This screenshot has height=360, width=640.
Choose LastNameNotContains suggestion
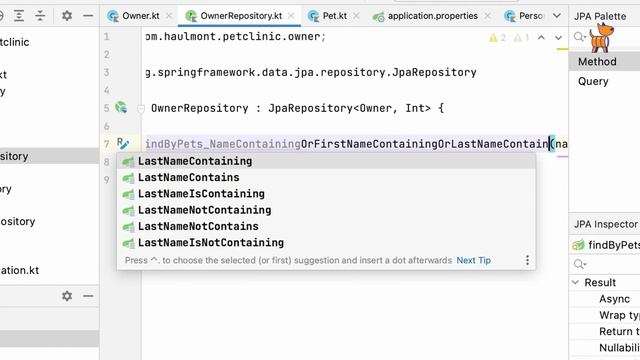pos(326,227)
